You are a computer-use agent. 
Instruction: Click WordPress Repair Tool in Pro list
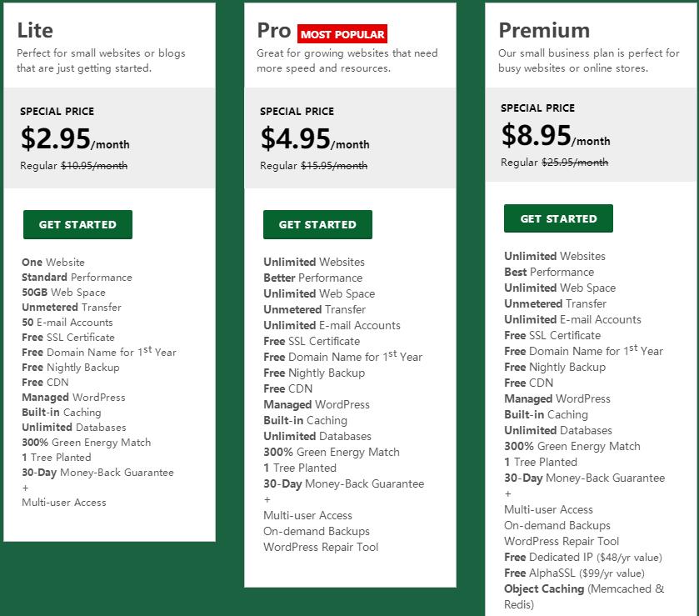[x=321, y=548]
